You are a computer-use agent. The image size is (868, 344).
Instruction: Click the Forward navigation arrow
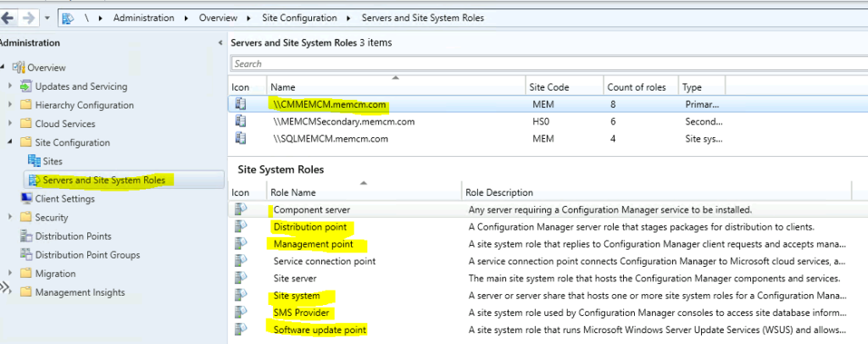pos(28,18)
